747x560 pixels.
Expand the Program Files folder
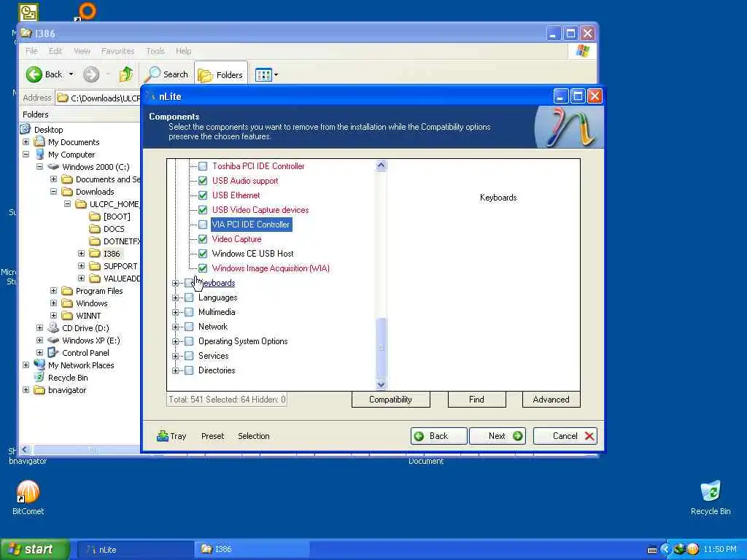coord(53,290)
